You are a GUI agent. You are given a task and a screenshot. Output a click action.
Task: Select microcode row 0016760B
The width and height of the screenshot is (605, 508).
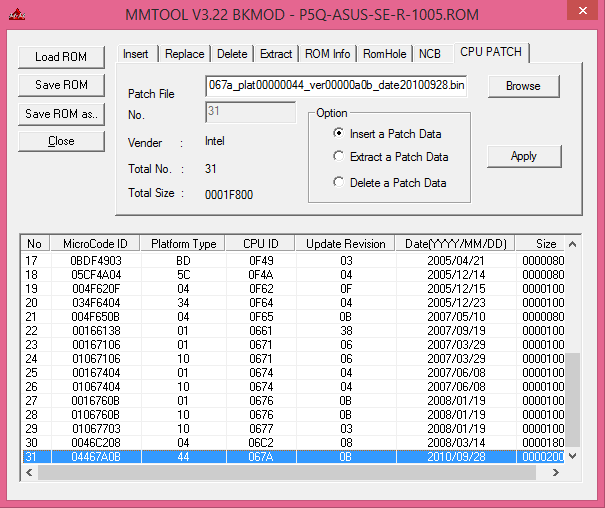(293, 401)
